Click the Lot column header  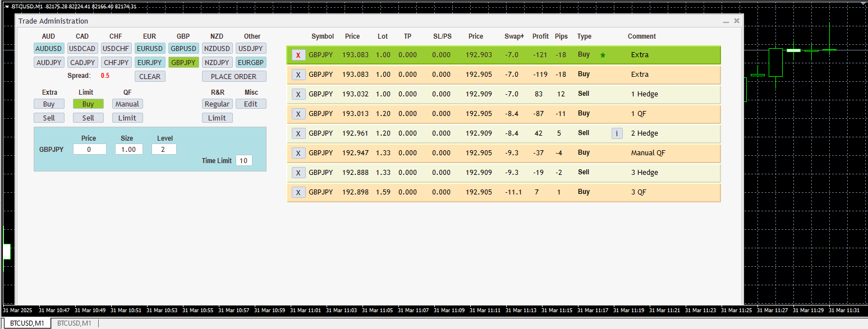[x=383, y=36]
